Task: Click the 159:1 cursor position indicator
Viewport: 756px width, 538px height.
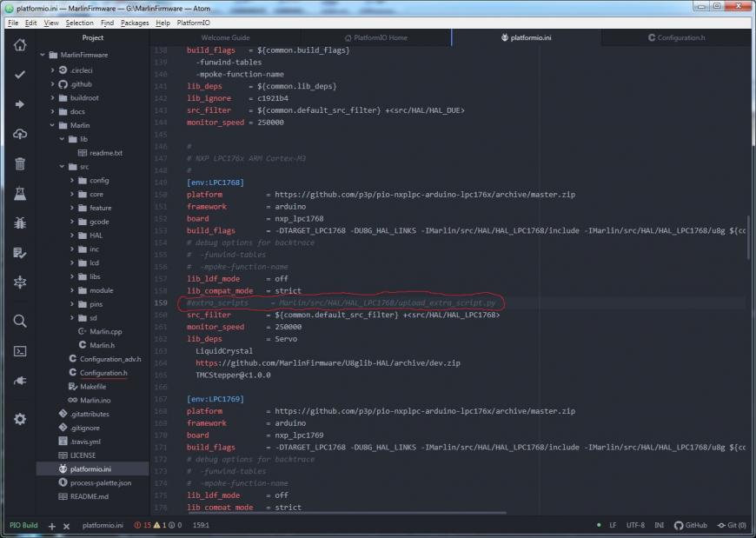Action: click(201, 525)
